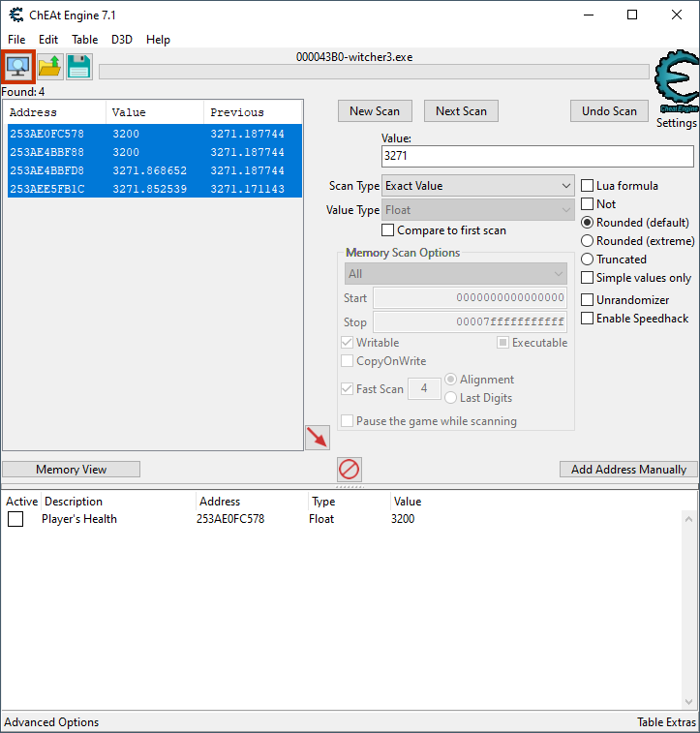Open the D3D menu
700x733 pixels.
[x=122, y=40]
